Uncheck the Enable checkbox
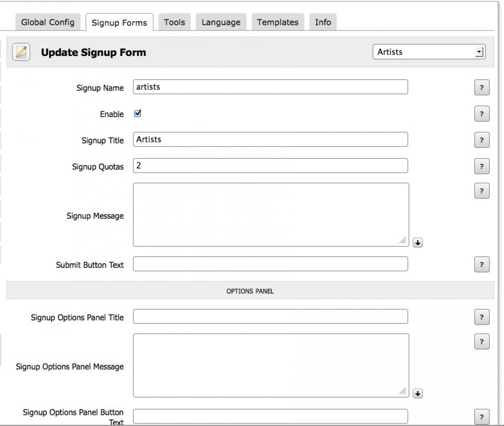The image size is (504, 426). 138,113
